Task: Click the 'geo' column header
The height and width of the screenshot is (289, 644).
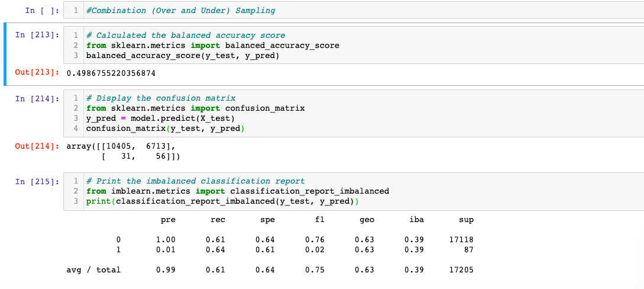Action: pos(367,220)
